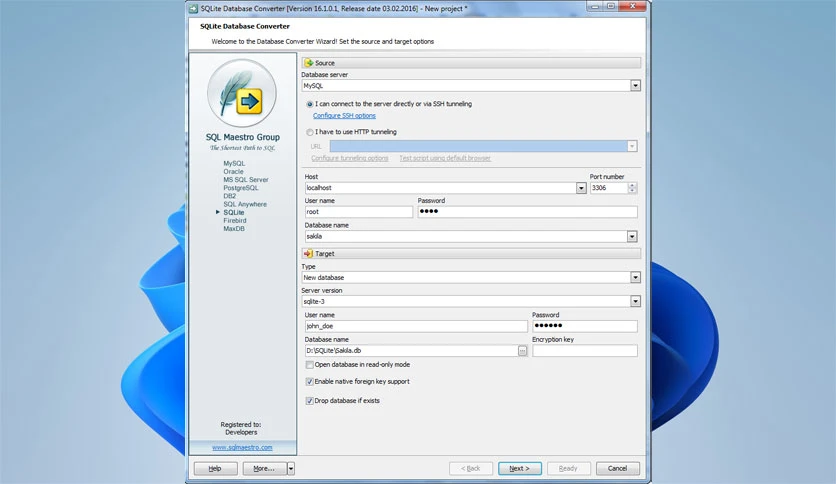
Task: Click Test script using default browser link
Action: [445, 158]
